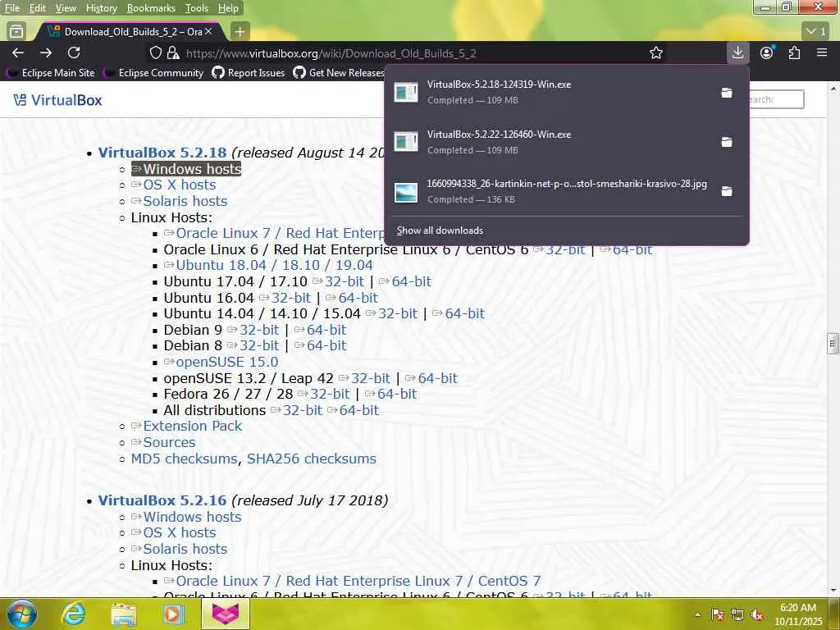Open a new tab with plus button
Screen dimensions: 840x630
240,32
